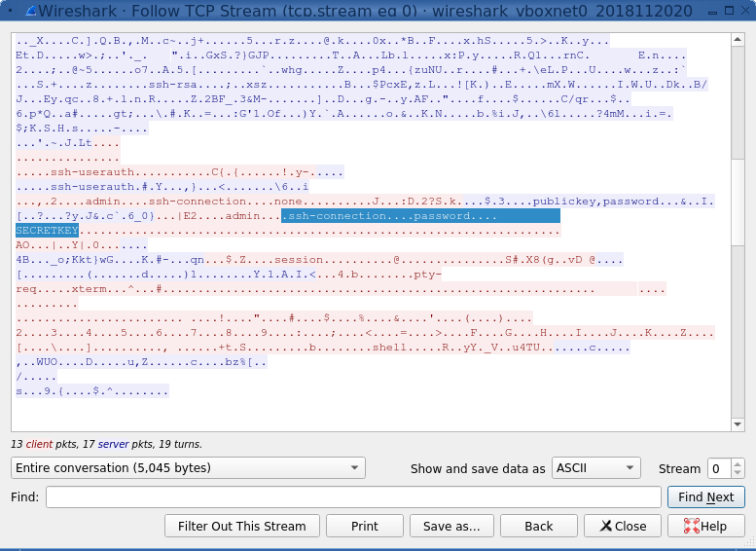The height and width of the screenshot is (551, 756).
Task: Click the session text in client data
Action: tap(299, 260)
